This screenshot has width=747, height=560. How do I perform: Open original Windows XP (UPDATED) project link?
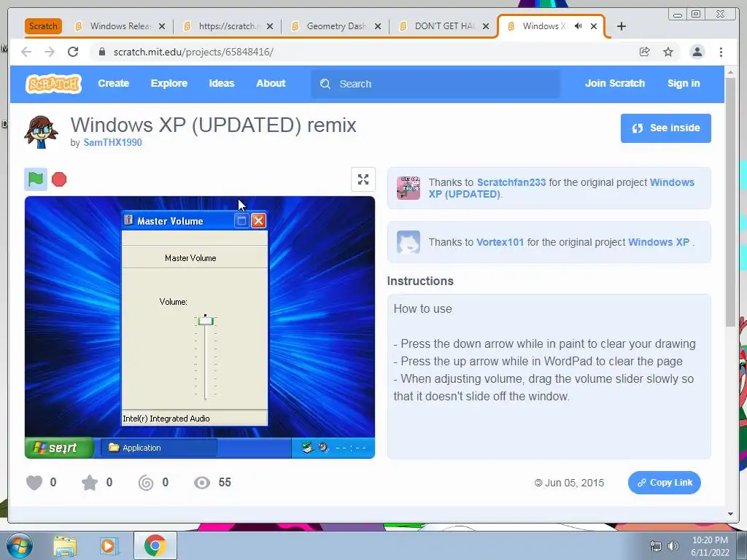click(x=561, y=188)
